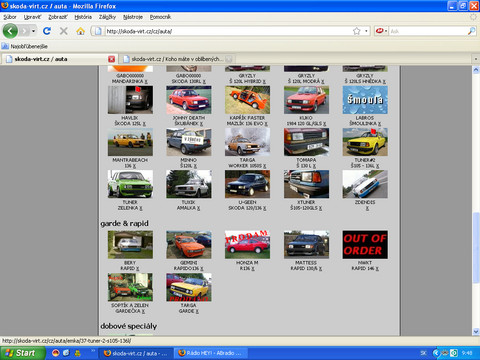Follow the GRYZLY Š 120L HYBRID link

pyautogui.click(x=247, y=79)
